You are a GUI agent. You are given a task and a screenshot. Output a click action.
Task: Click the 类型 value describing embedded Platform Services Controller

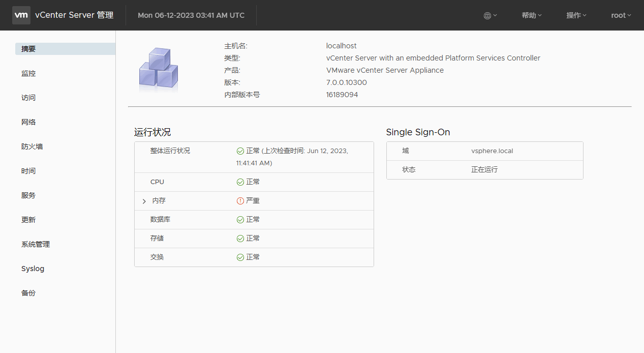[433, 58]
